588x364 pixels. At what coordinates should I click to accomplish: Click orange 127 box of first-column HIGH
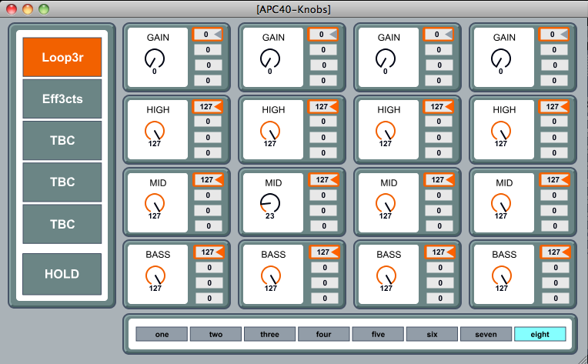[208, 107]
